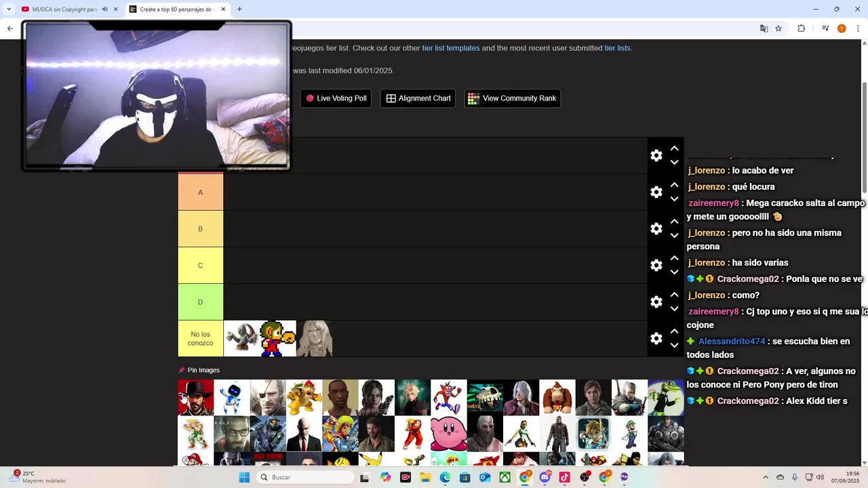The width and height of the screenshot is (868, 488).
Task: Move tier A row down with arrow
Action: point(674,199)
